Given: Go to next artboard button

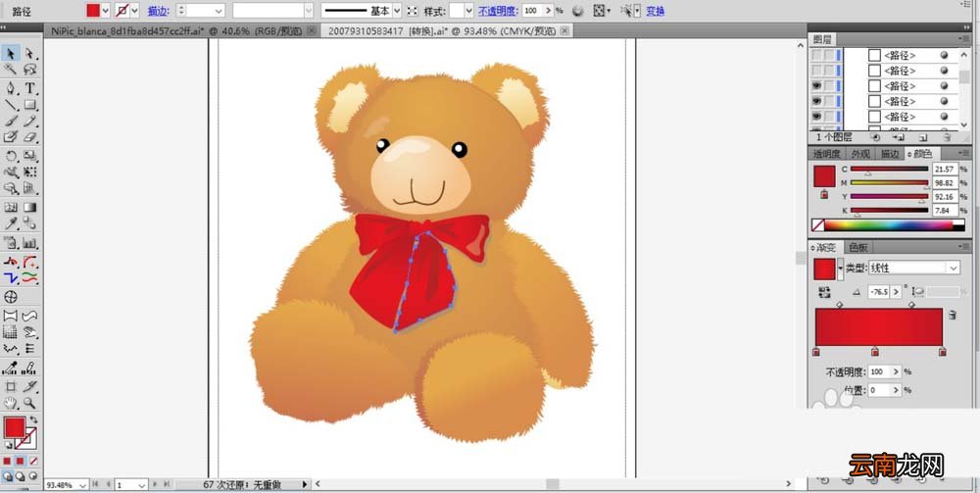Looking at the screenshot, I should click(156, 484).
